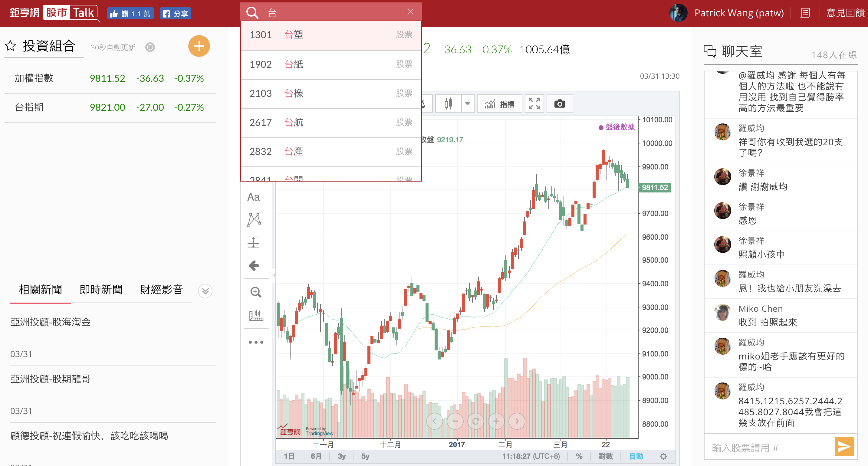This screenshot has width=868, height=466.
Task: Switch to the 相關新聞 tab
Action: (41, 290)
